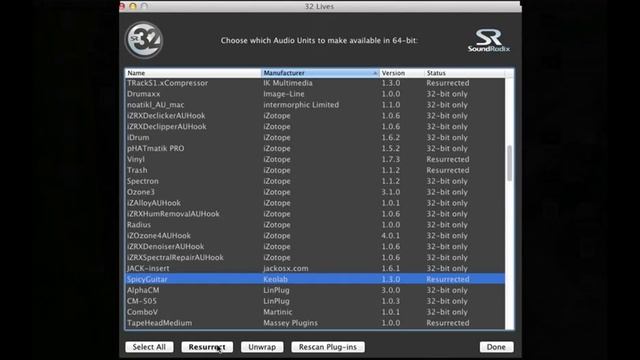Screen dimensions: 640x360
Task: Click the Done button
Action: pyautogui.click(x=496, y=347)
